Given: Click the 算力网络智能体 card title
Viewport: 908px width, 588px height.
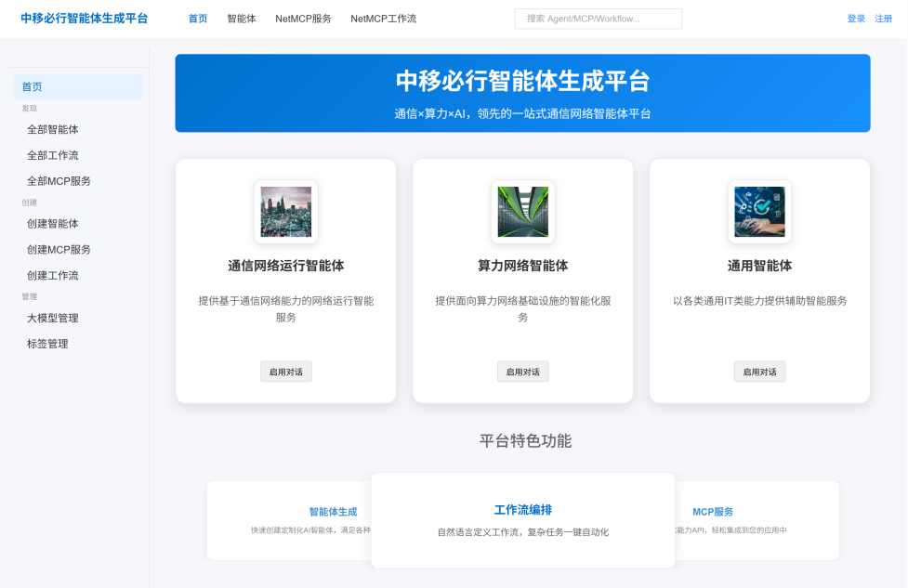Looking at the screenshot, I should click(523, 266).
